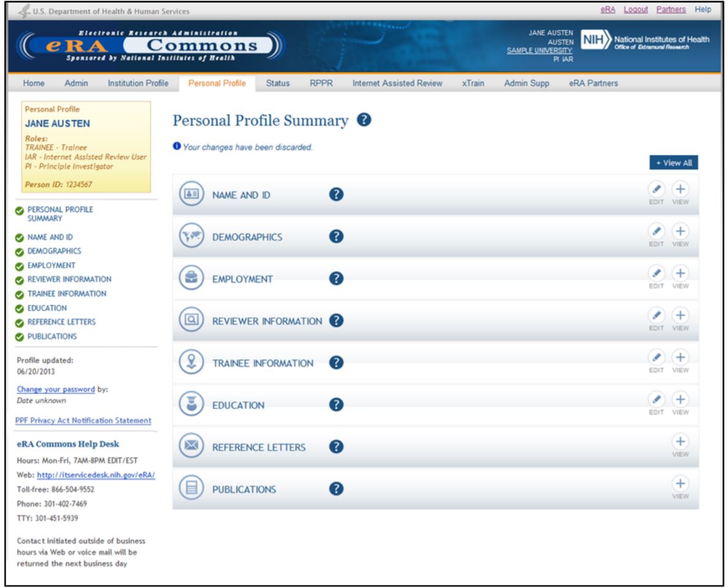Click the Name and ID edit pencil icon

click(656, 189)
